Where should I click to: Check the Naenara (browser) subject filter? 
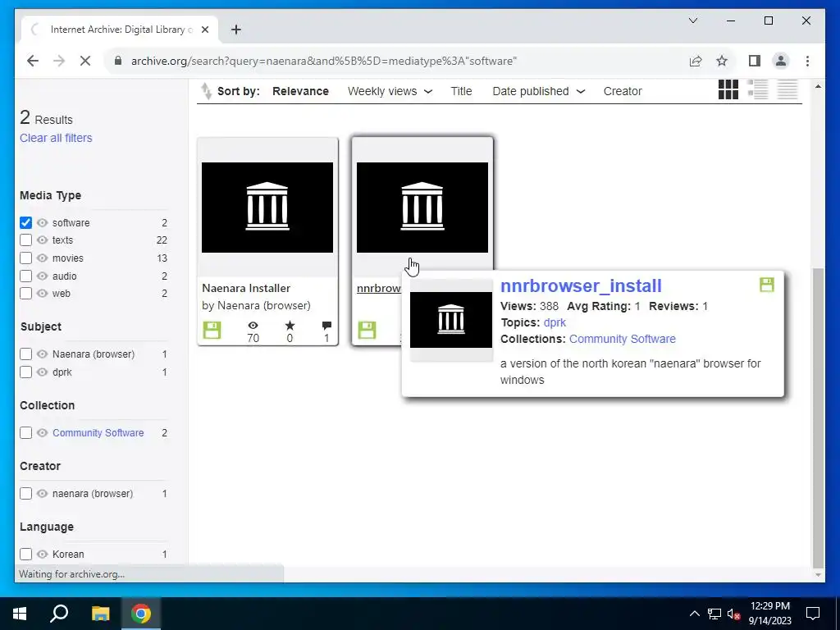25,354
